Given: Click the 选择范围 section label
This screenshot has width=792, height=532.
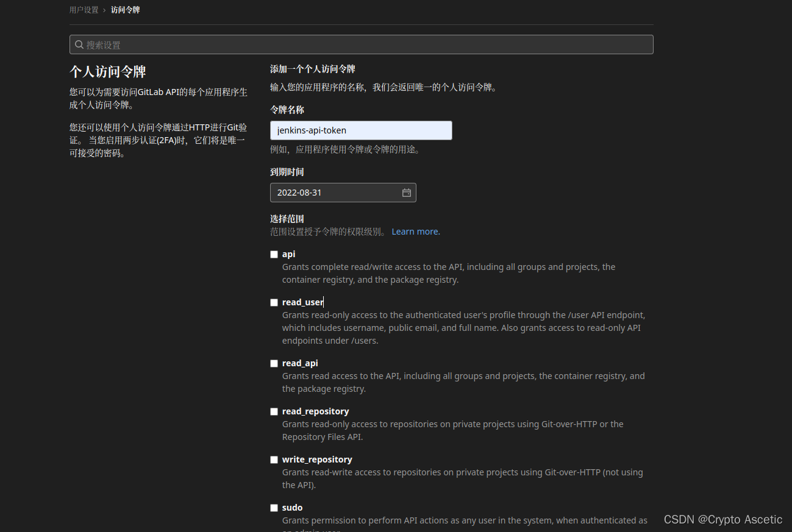Looking at the screenshot, I should [287, 219].
